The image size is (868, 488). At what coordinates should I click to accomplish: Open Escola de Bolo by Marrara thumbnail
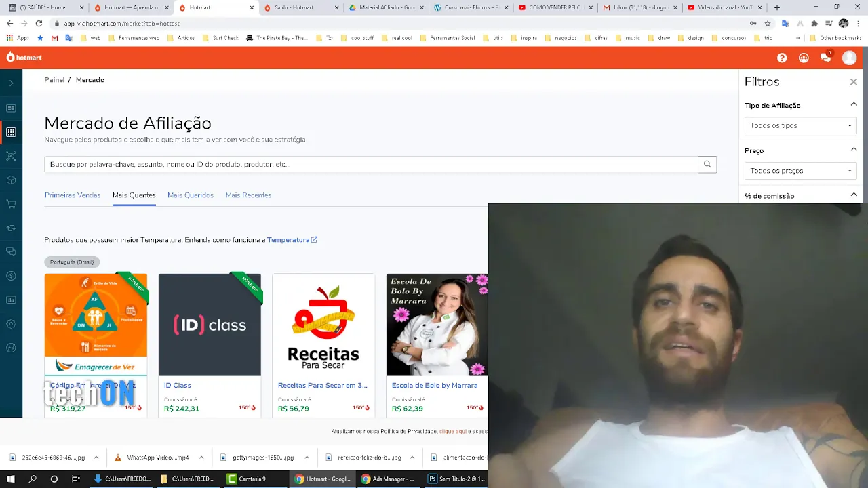click(437, 325)
